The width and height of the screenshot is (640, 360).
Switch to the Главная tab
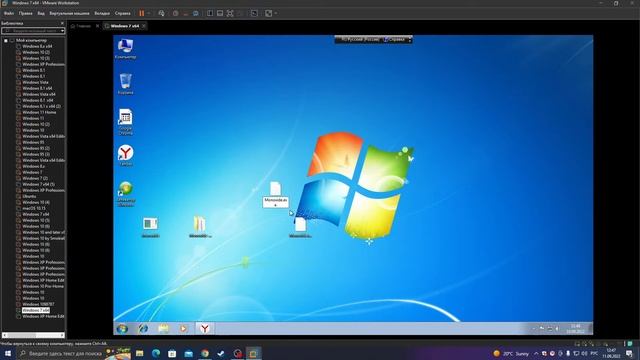pyautogui.click(x=82, y=26)
